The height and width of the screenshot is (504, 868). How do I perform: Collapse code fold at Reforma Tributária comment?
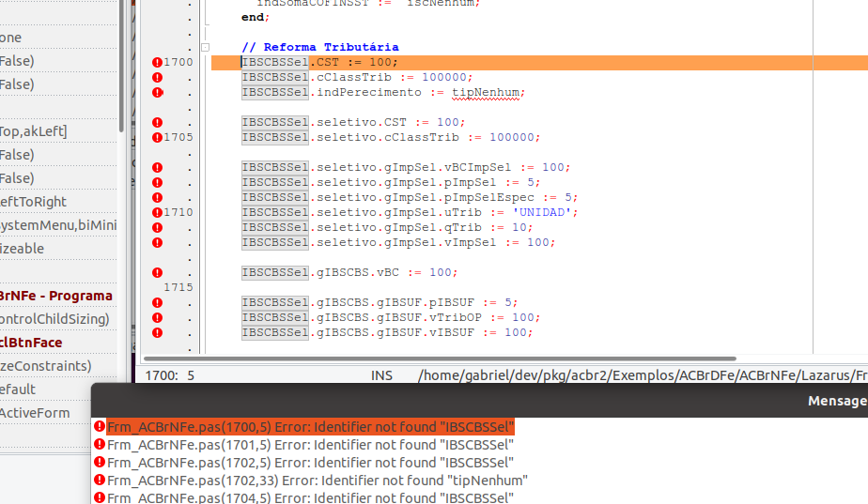206,48
